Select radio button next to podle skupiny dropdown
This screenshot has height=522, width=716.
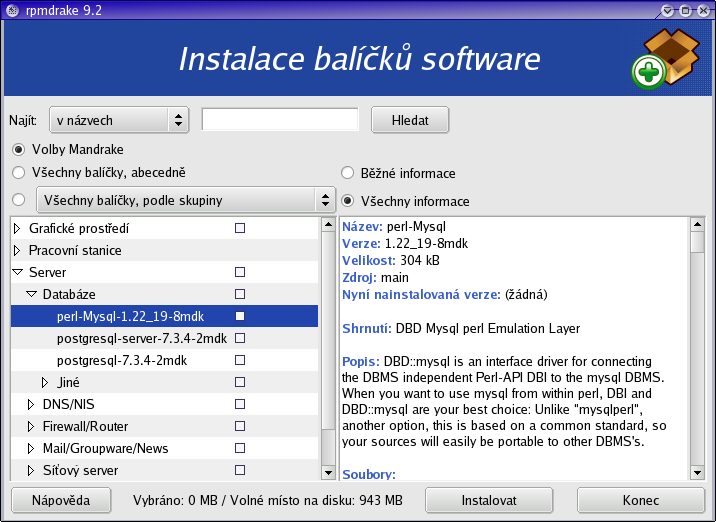(x=18, y=200)
